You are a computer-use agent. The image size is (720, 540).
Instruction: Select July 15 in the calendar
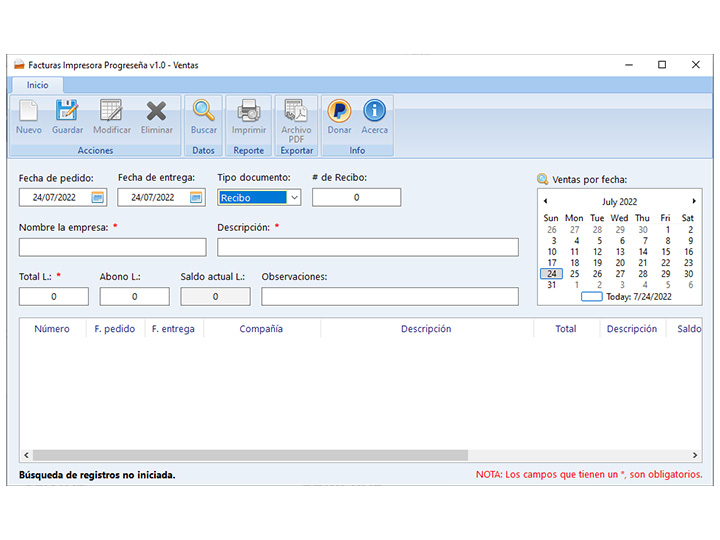(x=665, y=252)
